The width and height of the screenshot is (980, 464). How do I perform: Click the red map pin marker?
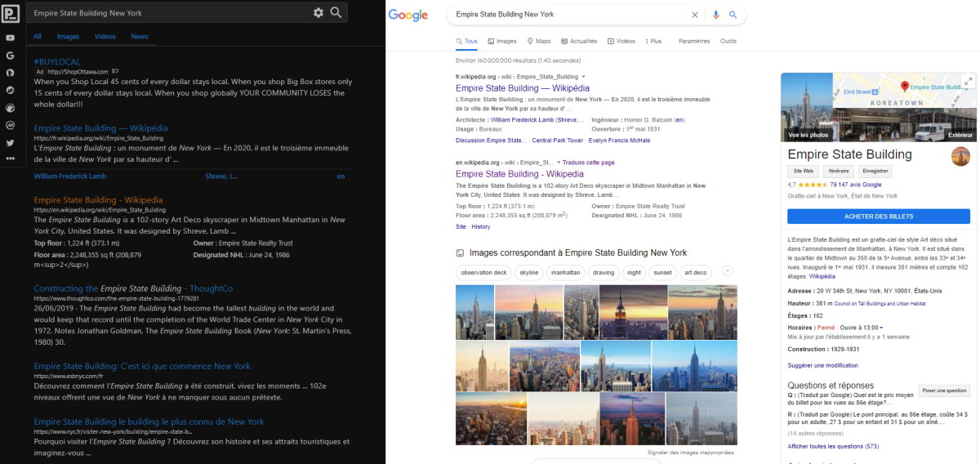click(904, 87)
